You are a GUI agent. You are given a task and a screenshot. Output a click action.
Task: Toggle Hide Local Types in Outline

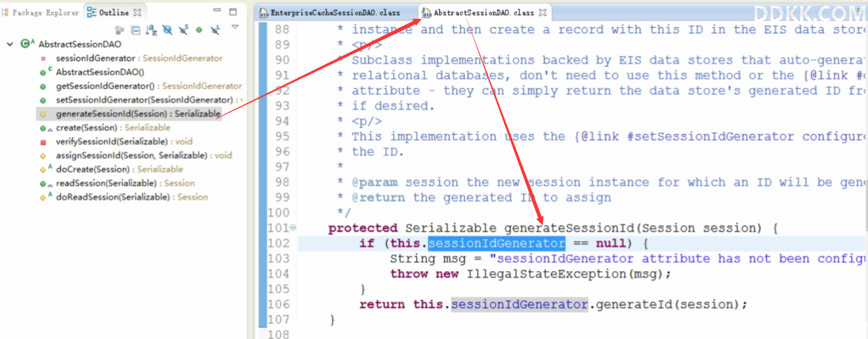click(215, 30)
